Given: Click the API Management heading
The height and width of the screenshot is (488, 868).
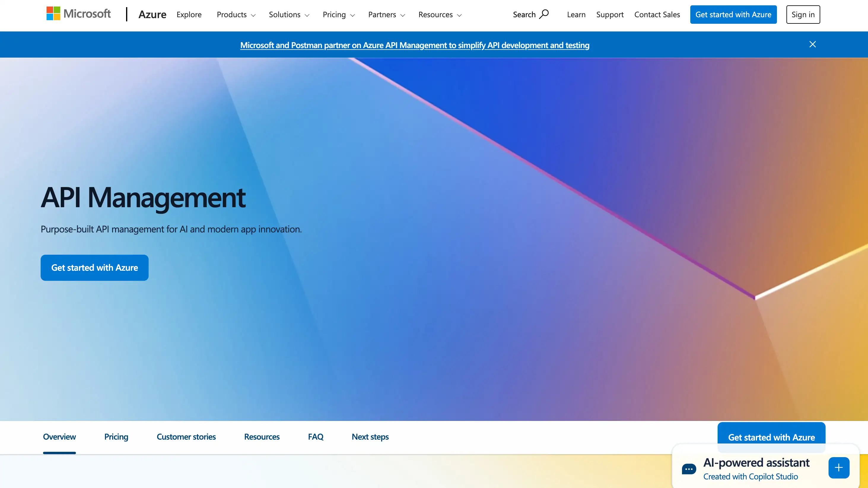Looking at the screenshot, I should pyautogui.click(x=143, y=198).
